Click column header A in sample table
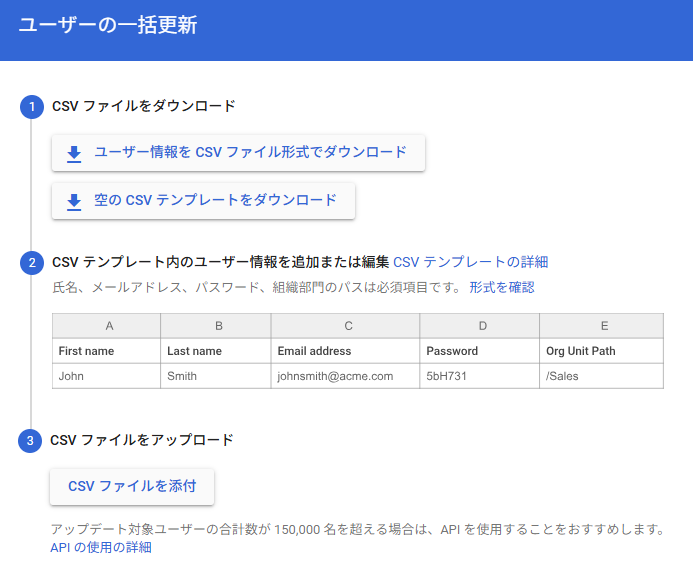The width and height of the screenshot is (693, 567). (x=107, y=326)
